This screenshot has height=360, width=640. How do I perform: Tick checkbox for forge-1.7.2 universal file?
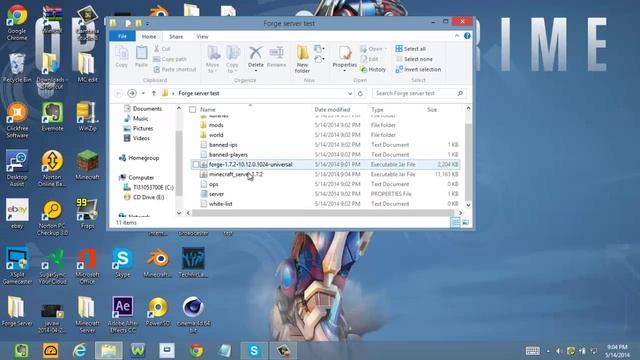[x=196, y=164]
